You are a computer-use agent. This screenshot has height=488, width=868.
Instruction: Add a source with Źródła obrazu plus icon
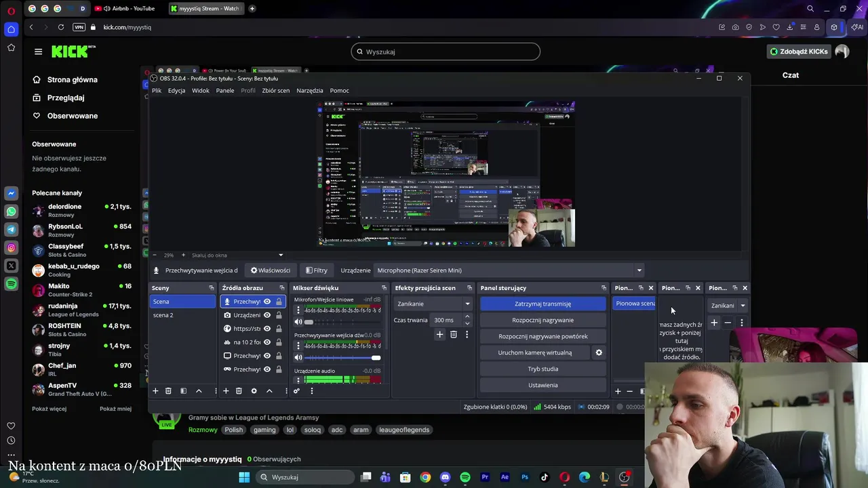click(x=226, y=391)
